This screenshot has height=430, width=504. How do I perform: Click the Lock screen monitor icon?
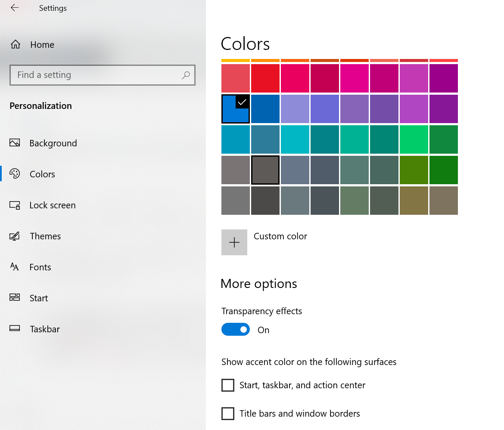[x=15, y=205]
